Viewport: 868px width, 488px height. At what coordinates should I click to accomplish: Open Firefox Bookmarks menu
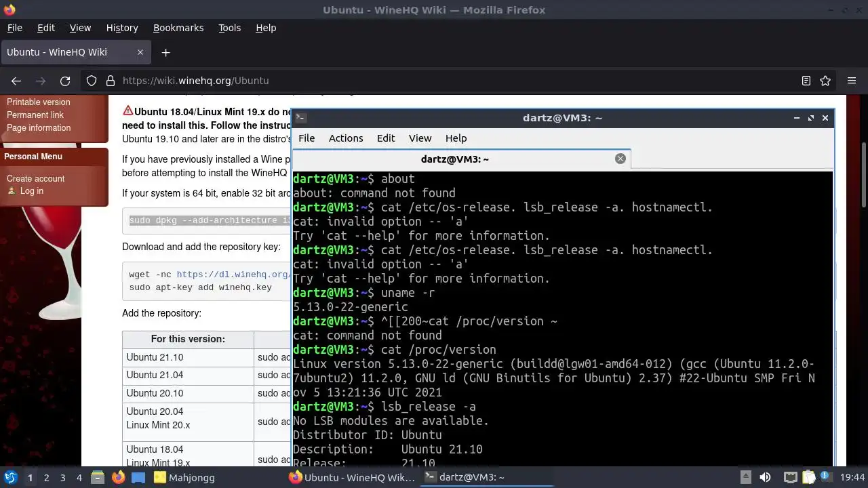click(x=178, y=28)
